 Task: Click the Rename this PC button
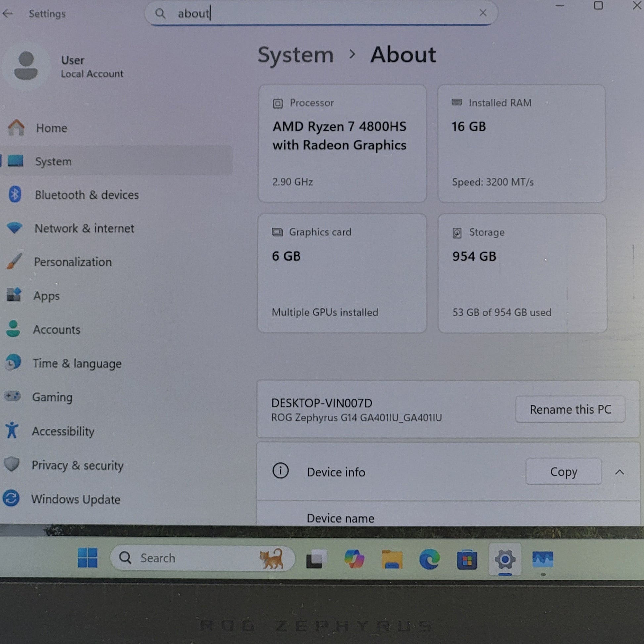point(570,409)
